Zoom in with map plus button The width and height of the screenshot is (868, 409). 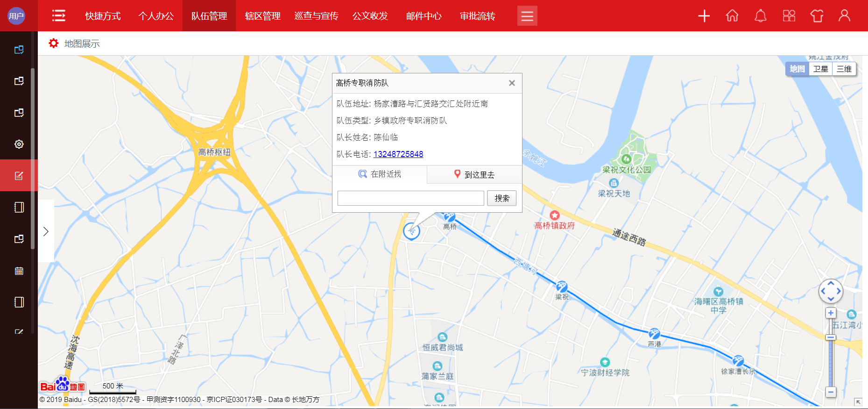point(831,313)
